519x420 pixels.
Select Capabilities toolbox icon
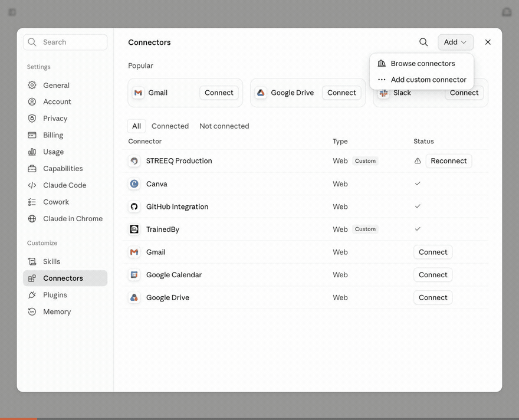[32, 169]
